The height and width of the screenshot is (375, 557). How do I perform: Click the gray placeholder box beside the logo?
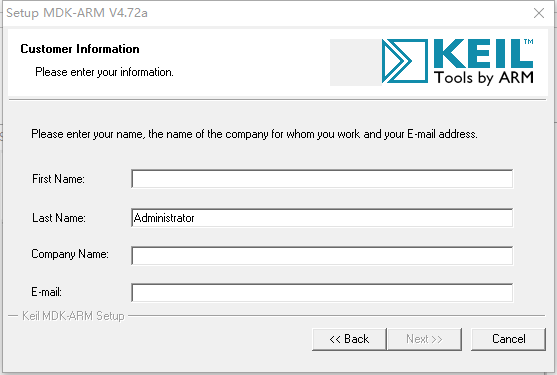[356, 62]
